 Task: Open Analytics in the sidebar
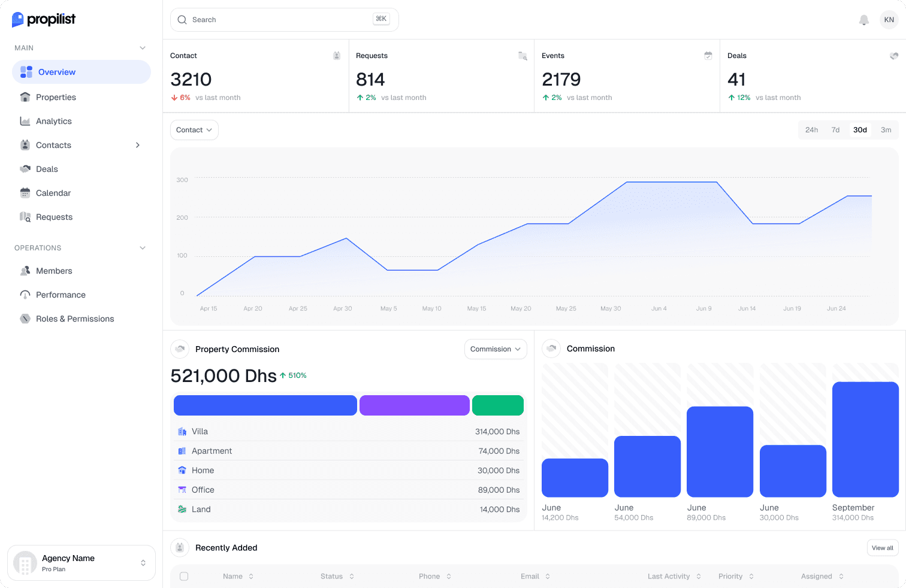click(54, 121)
